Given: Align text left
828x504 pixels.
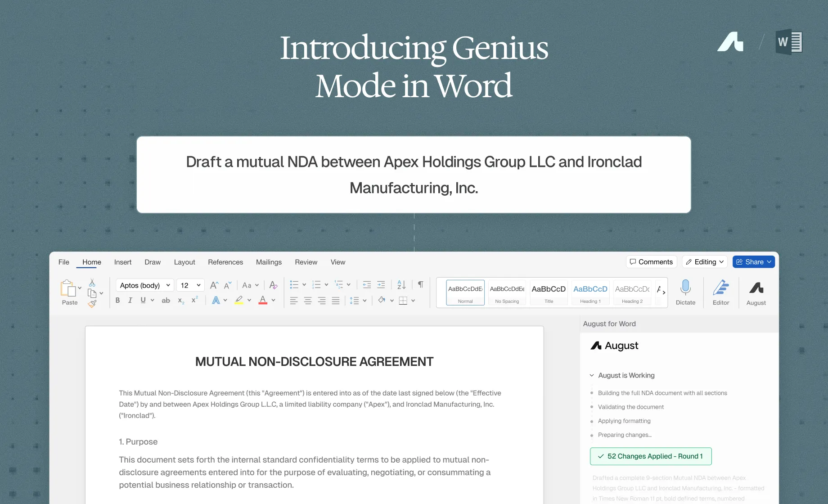Looking at the screenshot, I should pos(294,301).
